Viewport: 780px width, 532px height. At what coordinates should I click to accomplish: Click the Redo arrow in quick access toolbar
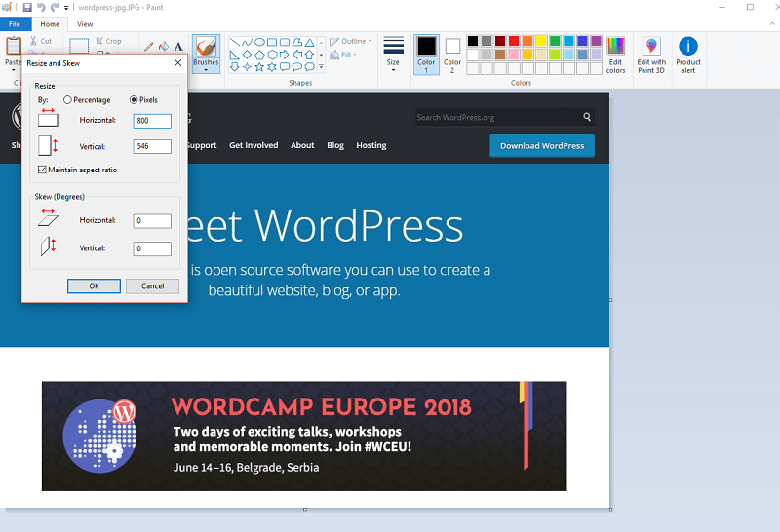(55, 8)
